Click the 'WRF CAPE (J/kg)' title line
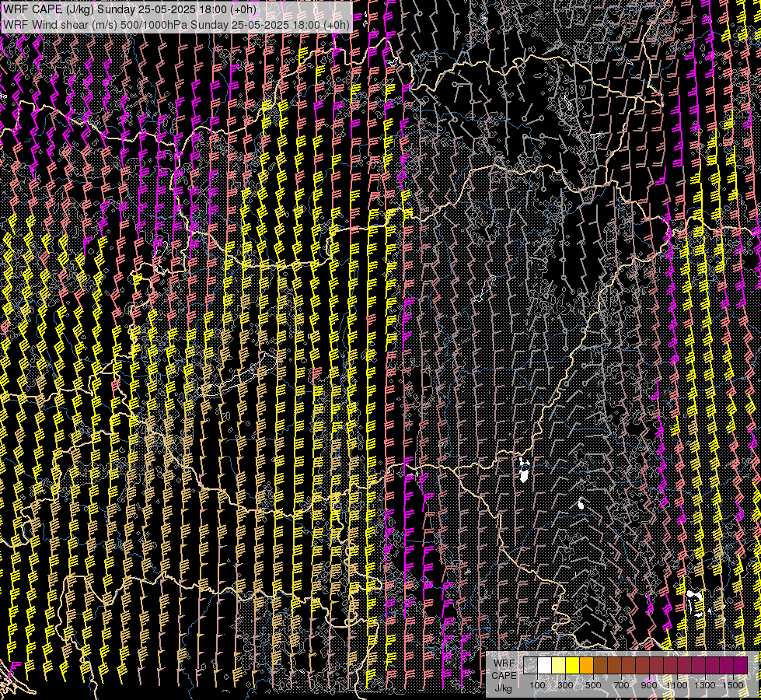Viewport: 761px width, 700px height. (x=129, y=9)
